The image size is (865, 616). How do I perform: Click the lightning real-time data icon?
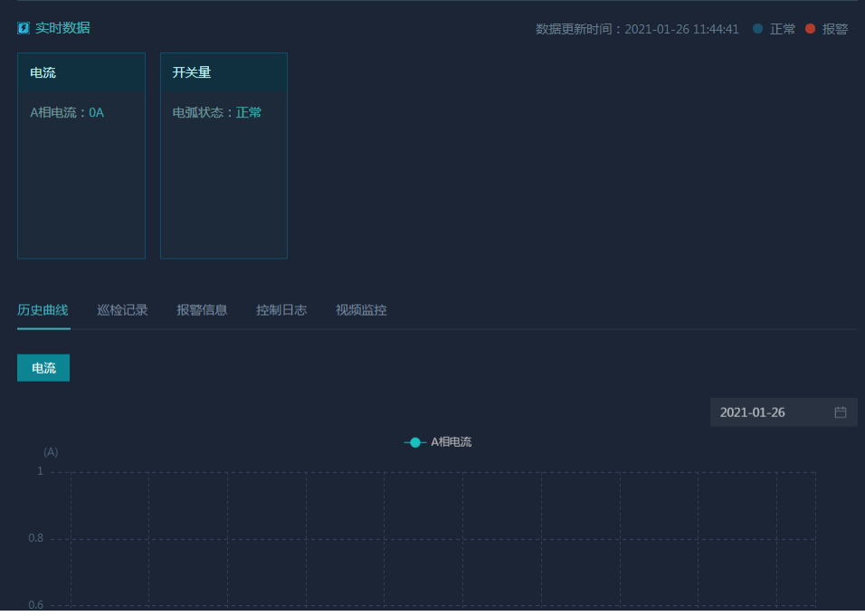pyautogui.click(x=24, y=28)
